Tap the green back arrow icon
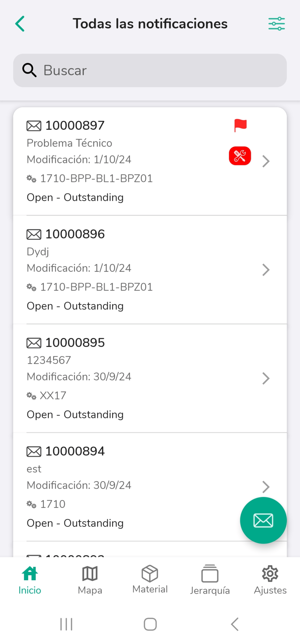Image resolution: width=300 pixels, height=644 pixels. click(x=20, y=24)
